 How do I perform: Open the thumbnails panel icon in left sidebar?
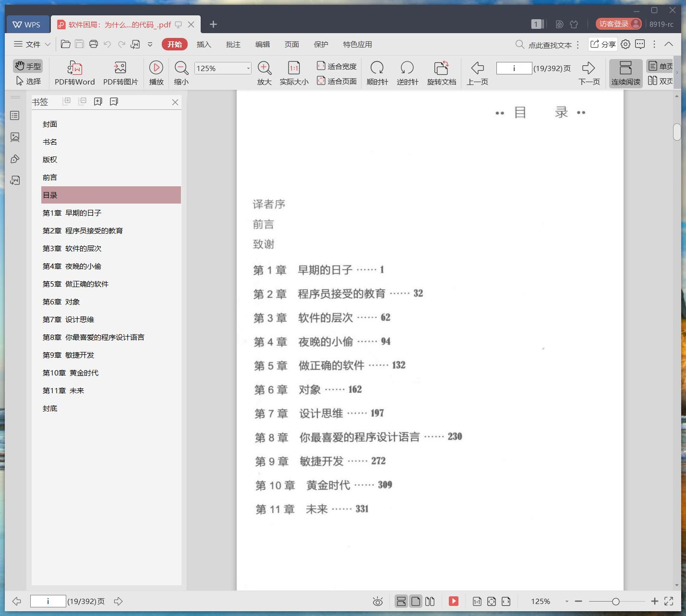(x=15, y=137)
